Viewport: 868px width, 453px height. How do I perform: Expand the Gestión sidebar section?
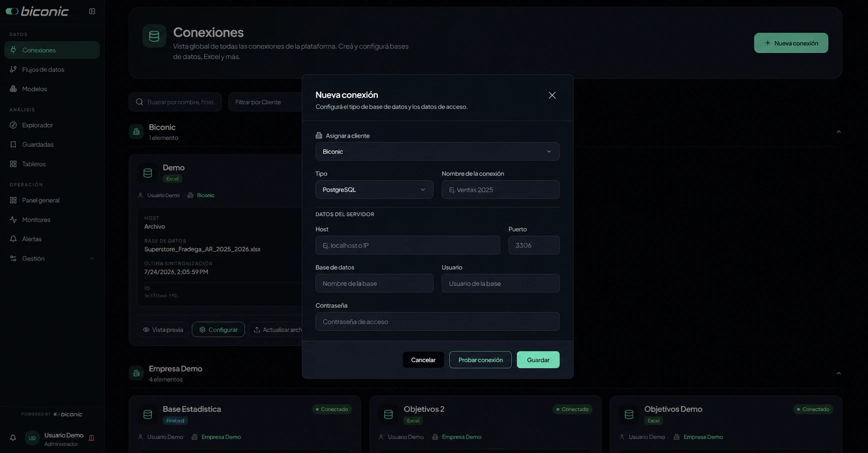click(x=52, y=258)
